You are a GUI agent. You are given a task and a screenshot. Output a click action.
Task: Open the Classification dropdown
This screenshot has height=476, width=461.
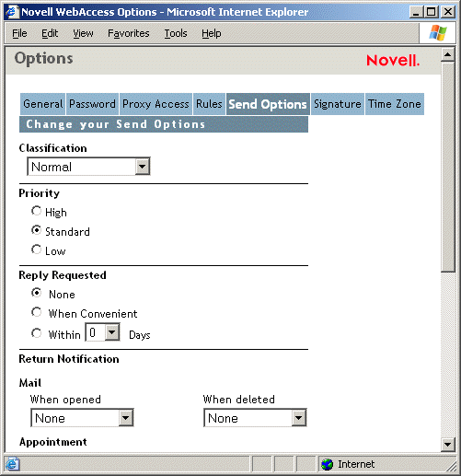pos(88,167)
